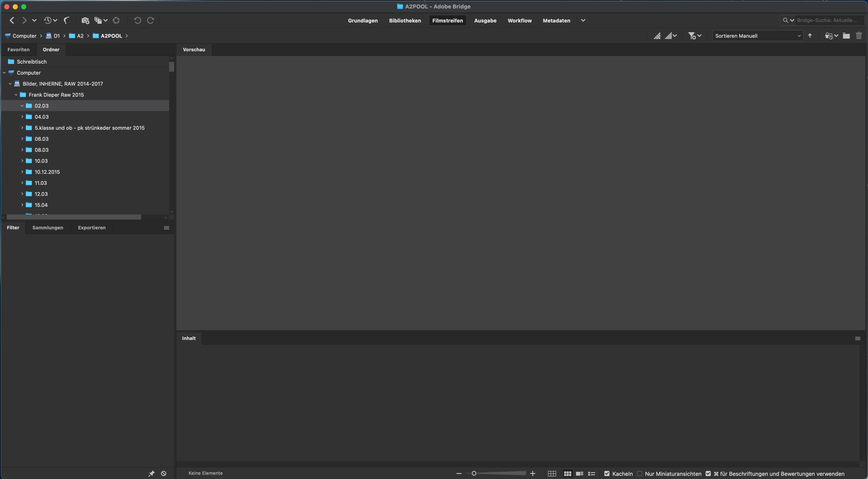The height and width of the screenshot is (479, 868).
Task: Open the Sortieren Manuell dropdown
Action: click(x=757, y=36)
